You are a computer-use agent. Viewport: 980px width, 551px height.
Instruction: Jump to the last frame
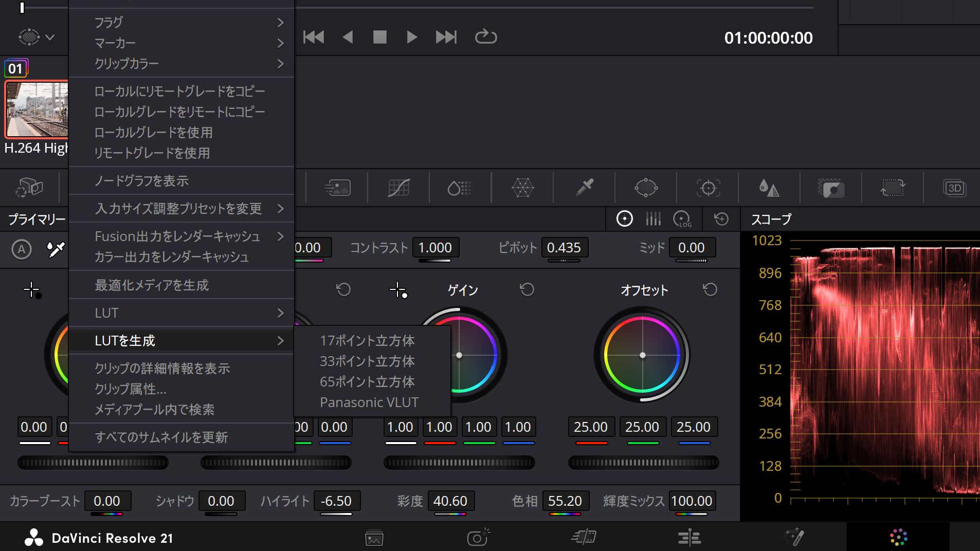(446, 37)
